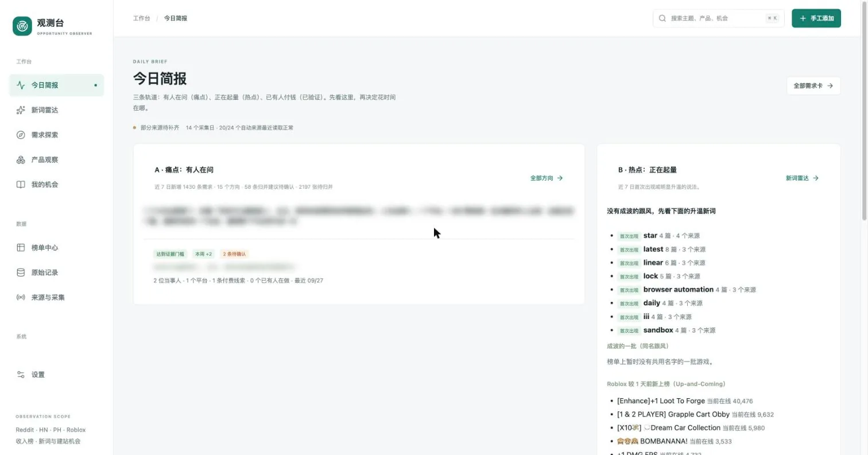Image resolution: width=868 pixels, height=455 pixels.
Task: Click the 榜单中心 table icon
Action: (x=21, y=248)
